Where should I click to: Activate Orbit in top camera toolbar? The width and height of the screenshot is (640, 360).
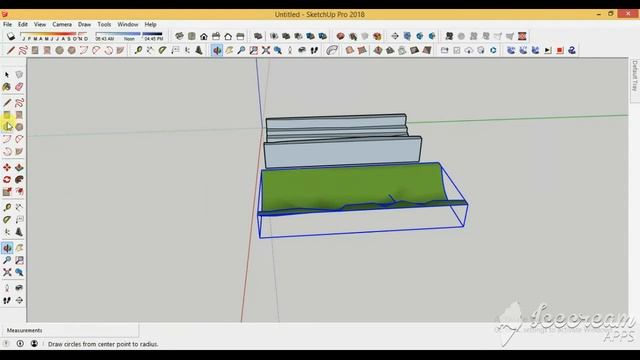point(217,50)
